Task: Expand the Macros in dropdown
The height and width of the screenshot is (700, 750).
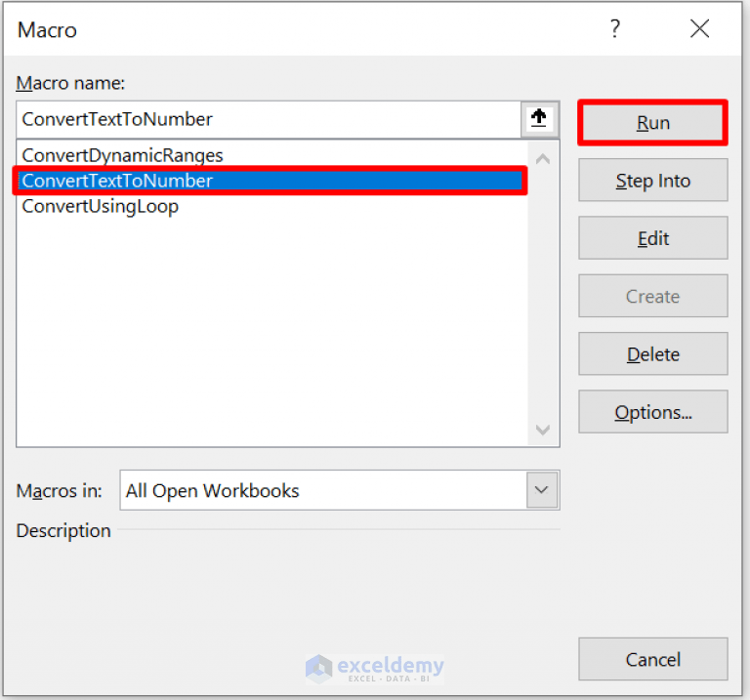Action: click(x=541, y=490)
